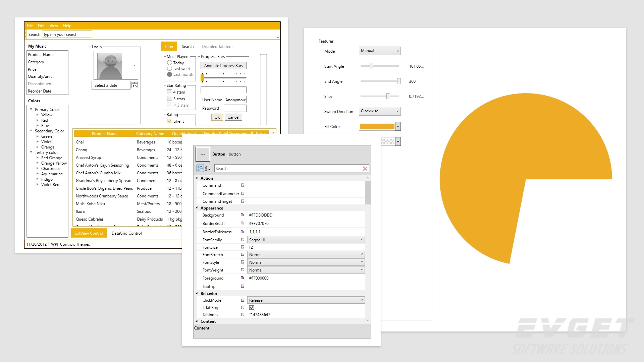Open the View menu
The height and width of the screenshot is (362, 644).
[54, 25]
